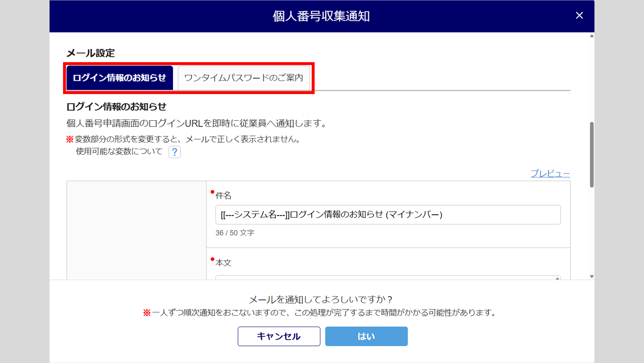Click the 36 / 50 文字 counter
Screen dimensions: 644x363
(x=235, y=233)
